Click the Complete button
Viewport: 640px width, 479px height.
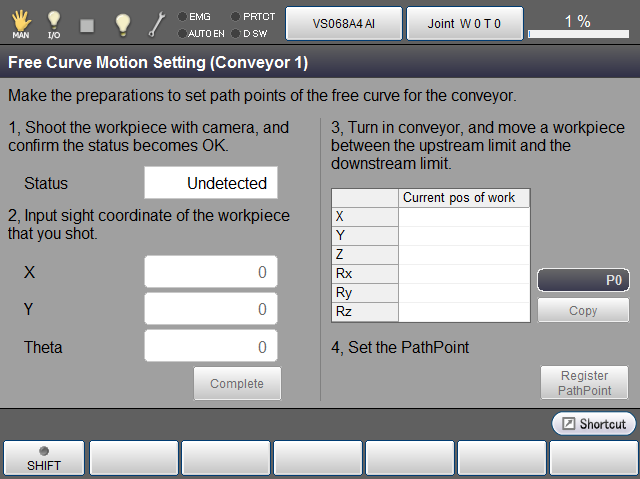(237, 384)
